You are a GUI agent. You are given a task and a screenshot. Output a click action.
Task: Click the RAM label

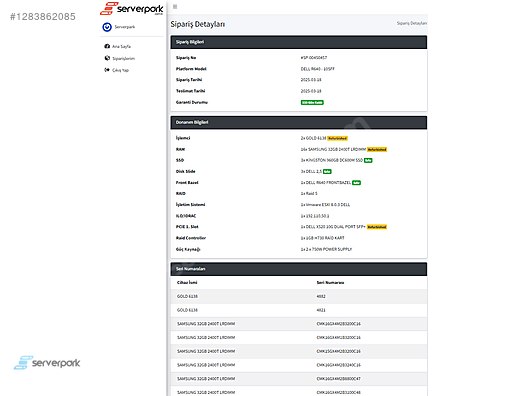(x=180, y=149)
